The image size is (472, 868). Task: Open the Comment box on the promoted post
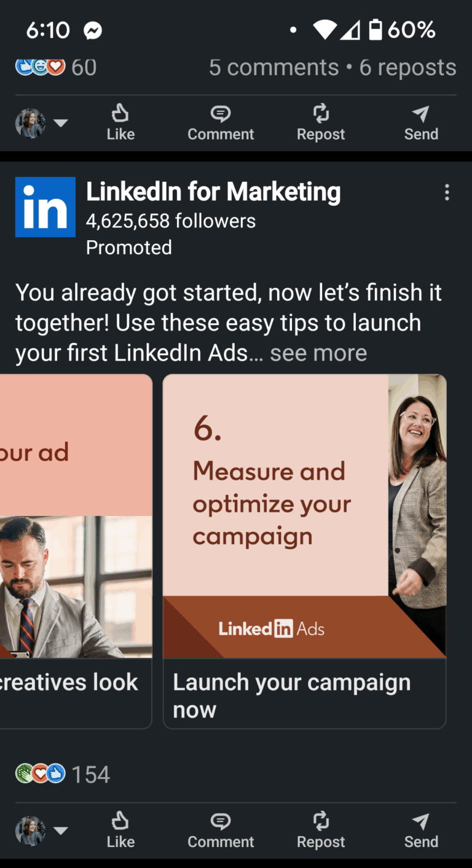[221, 829]
